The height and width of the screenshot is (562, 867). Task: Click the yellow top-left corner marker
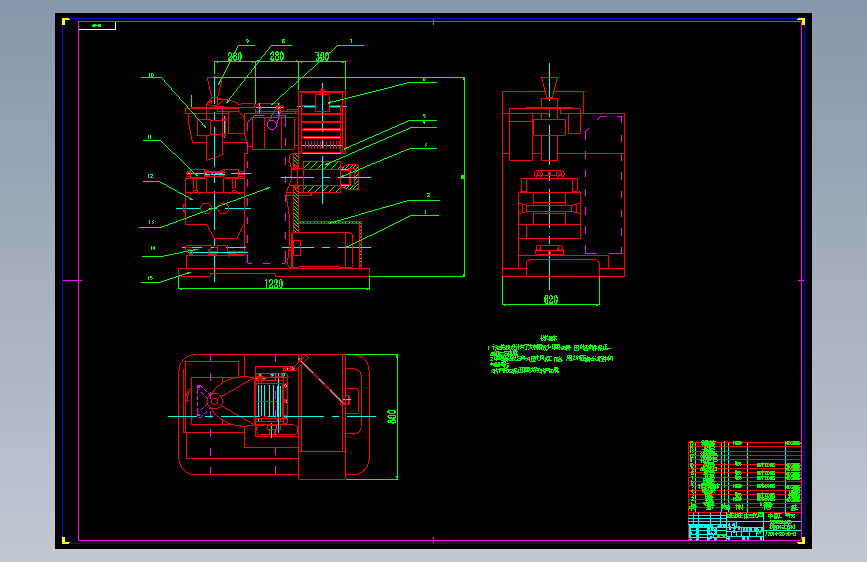[x=65, y=22]
